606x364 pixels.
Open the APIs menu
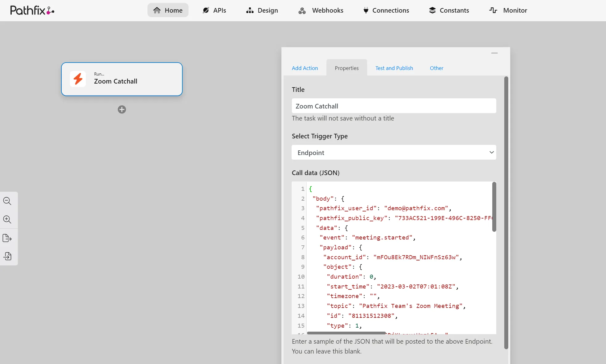coord(214,10)
